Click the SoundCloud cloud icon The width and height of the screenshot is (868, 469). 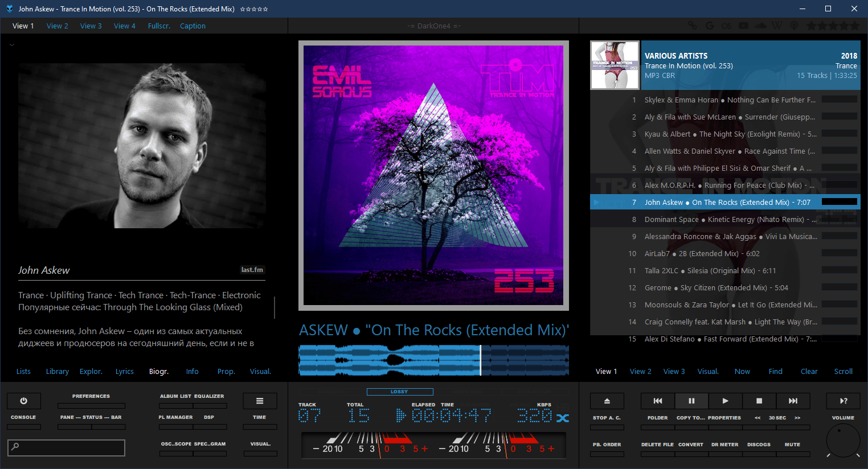[760, 26]
